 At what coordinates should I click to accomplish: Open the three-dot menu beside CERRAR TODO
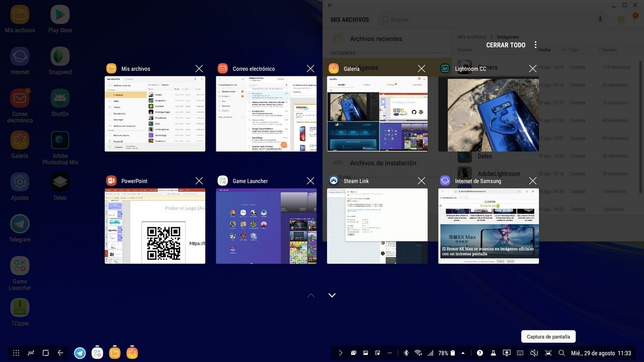tap(536, 45)
